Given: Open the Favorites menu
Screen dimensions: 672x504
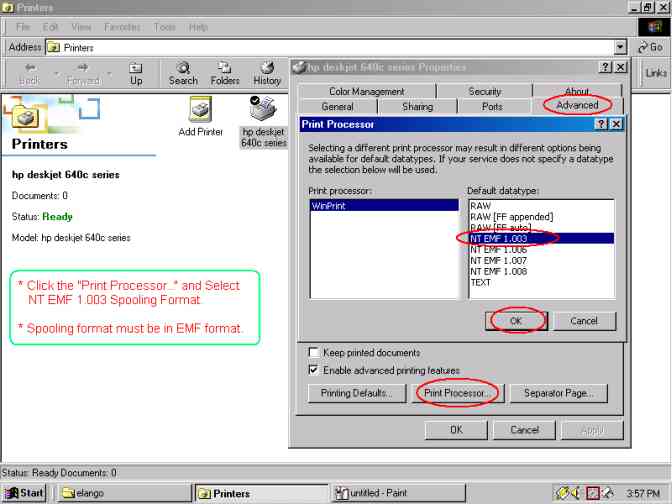Looking at the screenshot, I should [122, 27].
